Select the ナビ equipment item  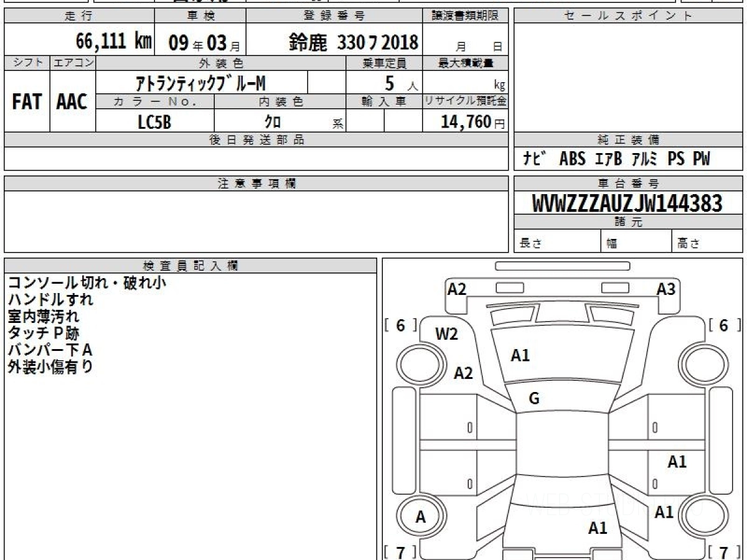click(x=535, y=159)
